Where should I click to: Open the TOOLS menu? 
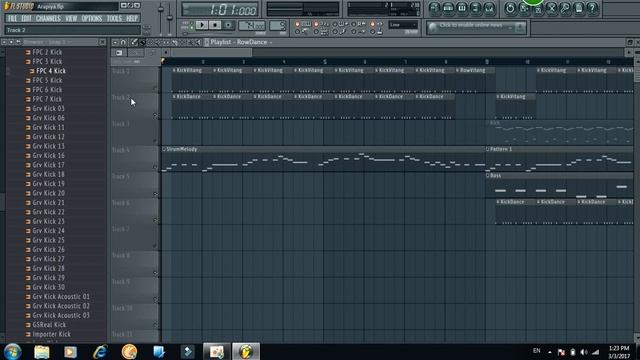[114, 18]
